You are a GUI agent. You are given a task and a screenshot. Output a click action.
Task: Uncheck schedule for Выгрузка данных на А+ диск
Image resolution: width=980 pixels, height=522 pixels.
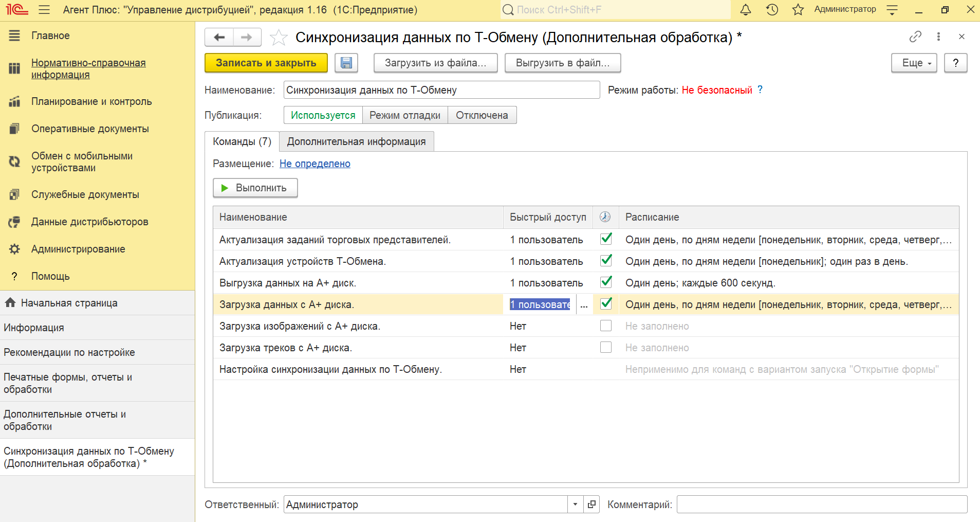[606, 282]
